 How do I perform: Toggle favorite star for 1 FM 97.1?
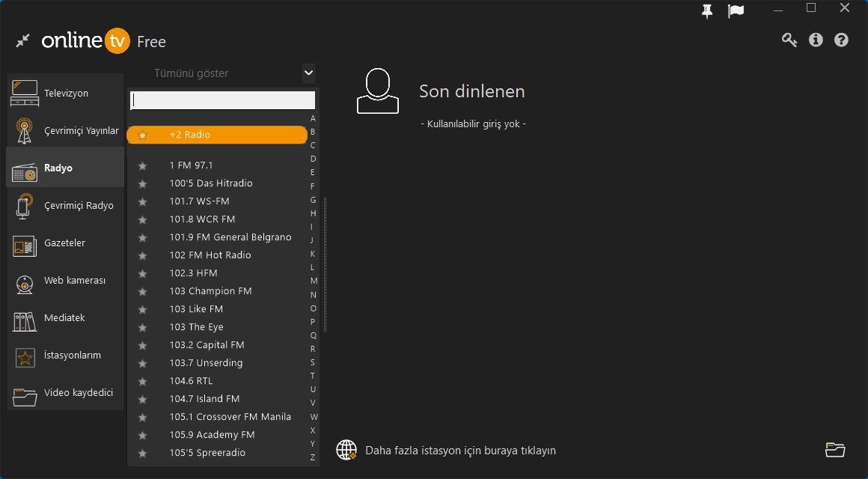point(143,165)
